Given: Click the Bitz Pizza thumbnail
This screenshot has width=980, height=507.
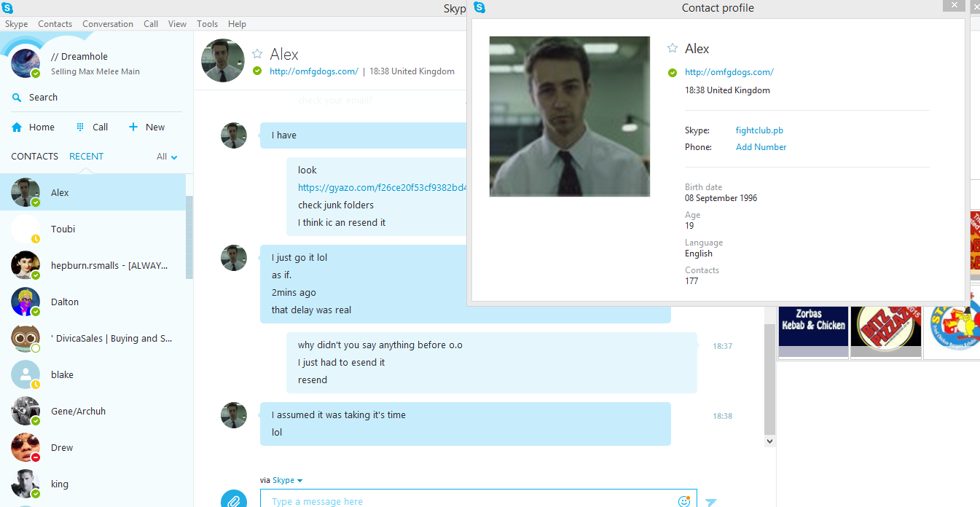Looking at the screenshot, I should 885,330.
